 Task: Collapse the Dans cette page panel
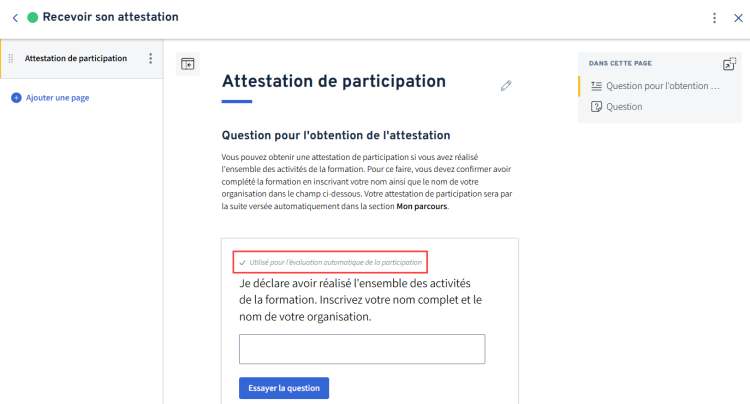click(x=729, y=64)
